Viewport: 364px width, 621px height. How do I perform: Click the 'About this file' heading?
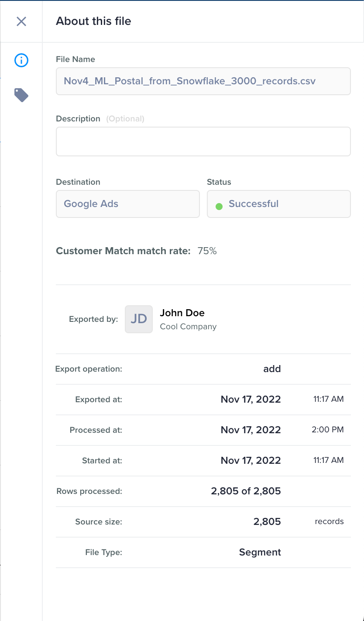tap(93, 21)
